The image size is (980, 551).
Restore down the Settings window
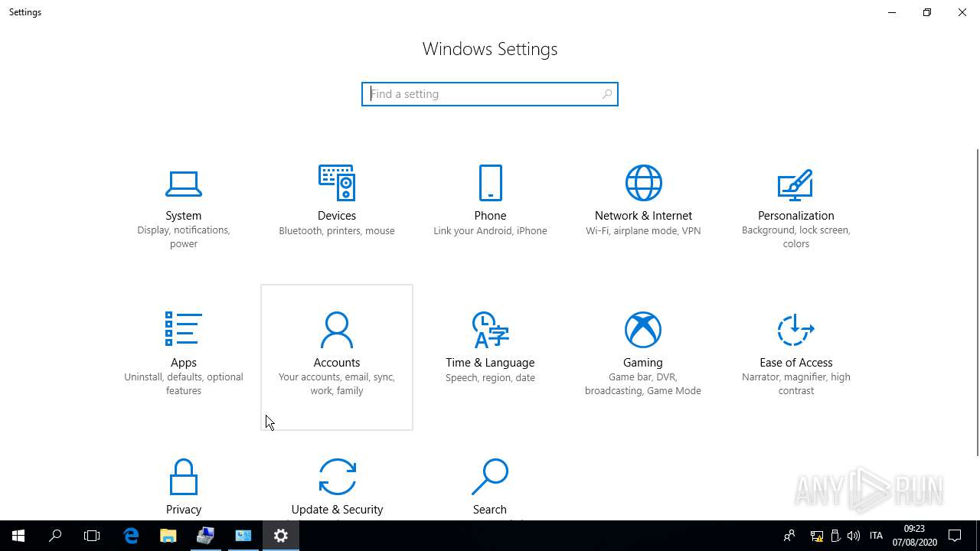coord(927,12)
